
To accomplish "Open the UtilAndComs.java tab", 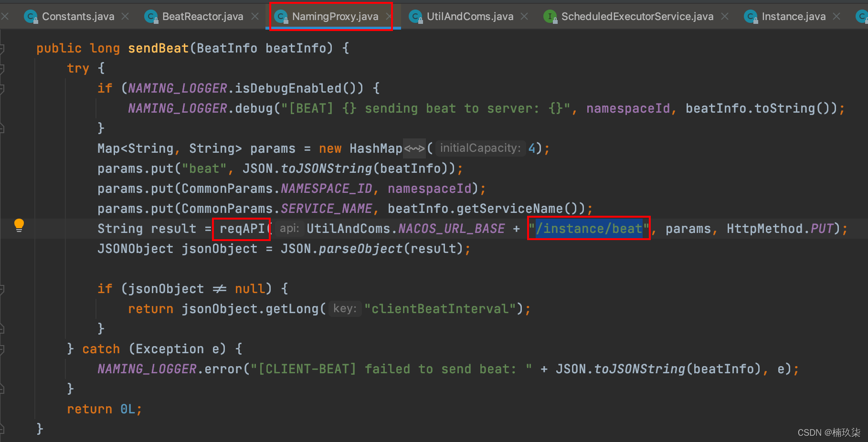I will tap(470, 17).
